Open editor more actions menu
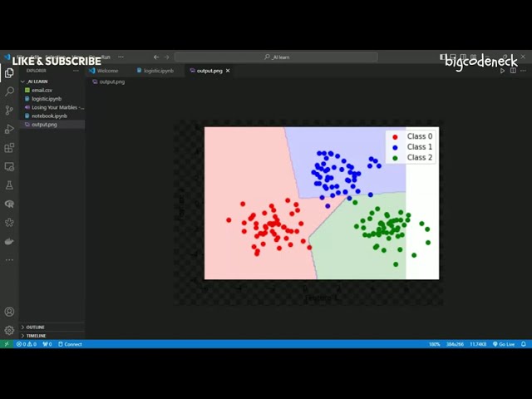Viewport: 532px width, 399px height. tap(523, 71)
